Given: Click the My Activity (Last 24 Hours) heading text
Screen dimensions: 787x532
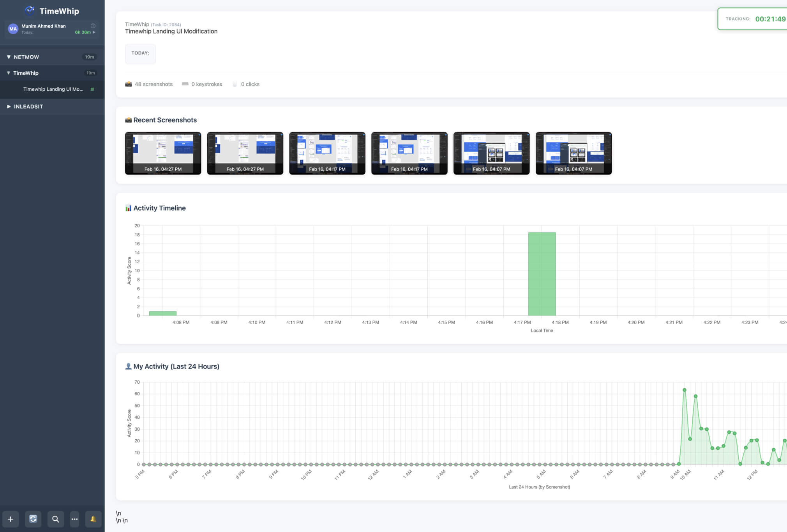Looking at the screenshot, I should point(176,366).
